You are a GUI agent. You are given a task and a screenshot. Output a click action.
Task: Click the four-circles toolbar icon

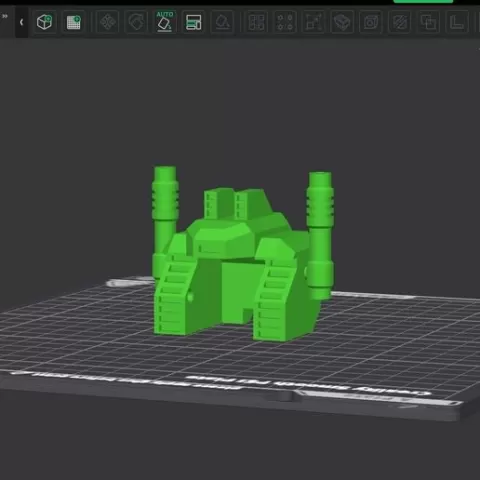285,22
